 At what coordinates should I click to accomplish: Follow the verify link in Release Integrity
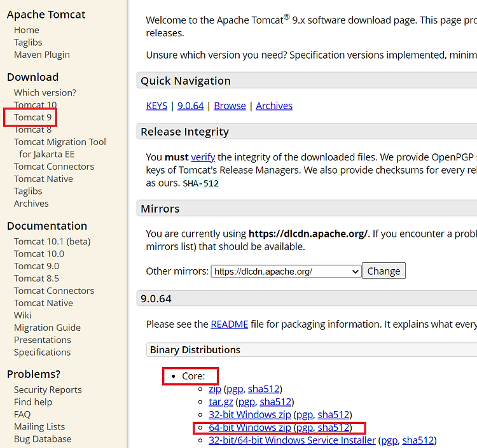(203, 157)
